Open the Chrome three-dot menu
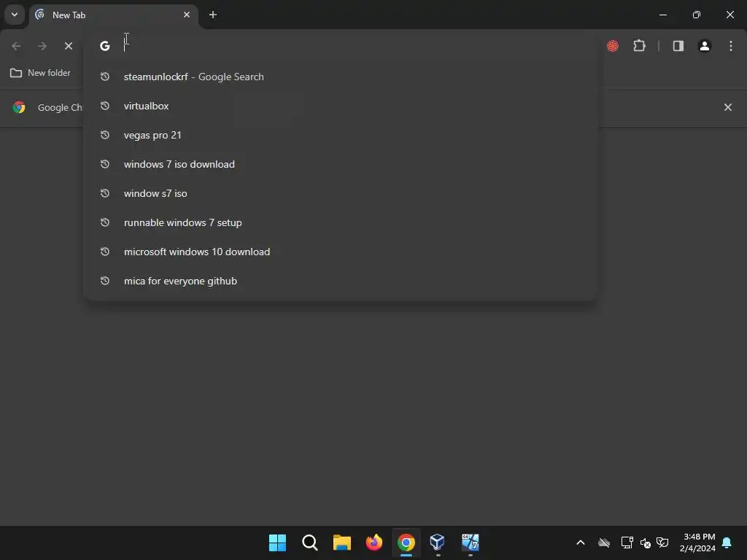The height and width of the screenshot is (560, 747). point(731,46)
